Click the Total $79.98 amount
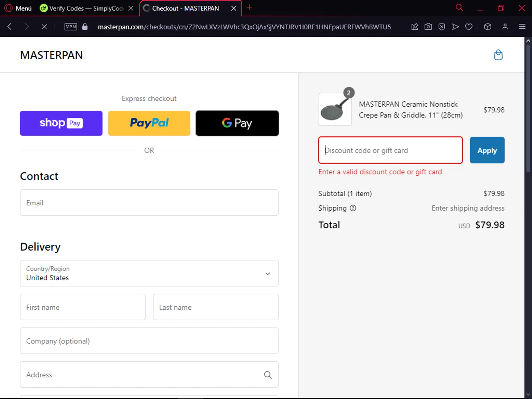The height and width of the screenshot is (399, 532). tap(490, 225)
